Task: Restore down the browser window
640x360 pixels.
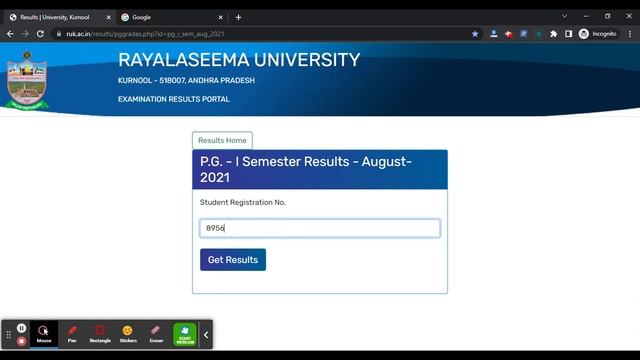Action: pyautogui.click(x=607, y=16)
